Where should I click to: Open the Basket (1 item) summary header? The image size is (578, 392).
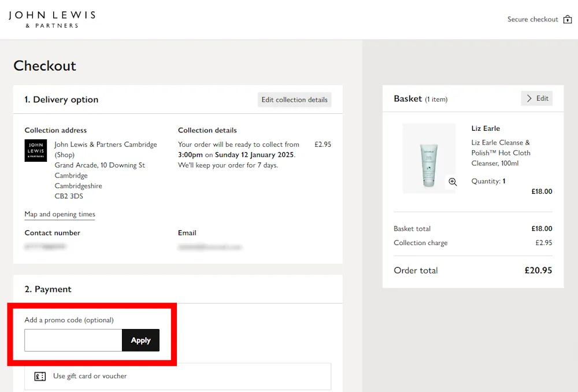tap(420, 98)
